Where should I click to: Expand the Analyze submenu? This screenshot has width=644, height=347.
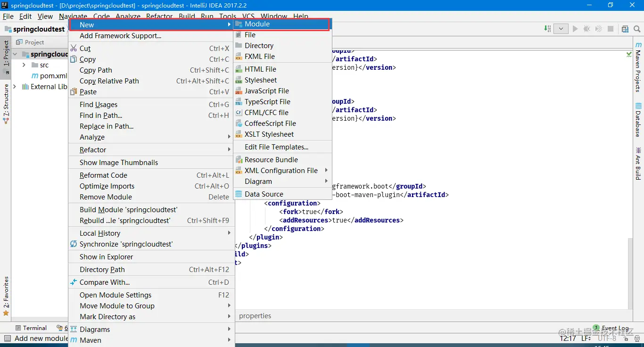point(151,137)
